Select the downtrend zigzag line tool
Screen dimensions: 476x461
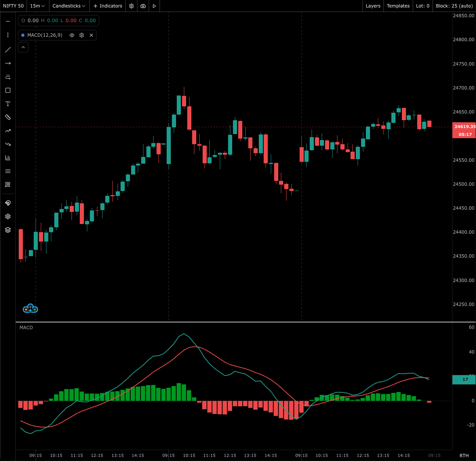[8, 144]
